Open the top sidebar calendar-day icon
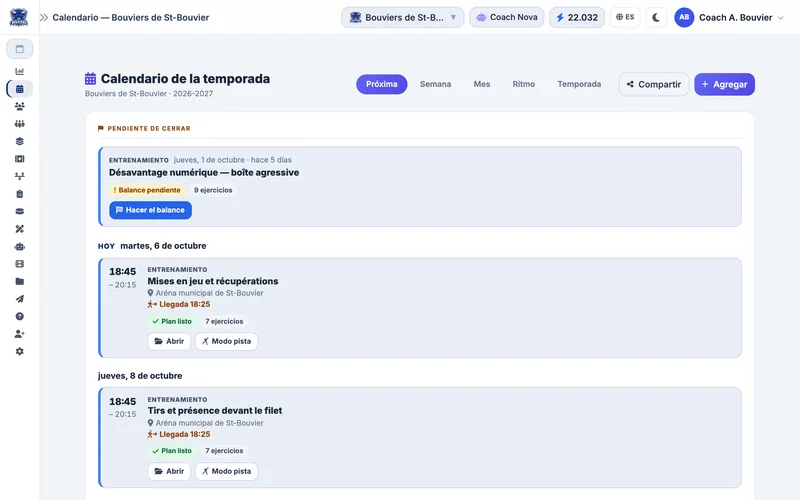The width and height of the screenshot is (800, 500). [x=19, y=49]
